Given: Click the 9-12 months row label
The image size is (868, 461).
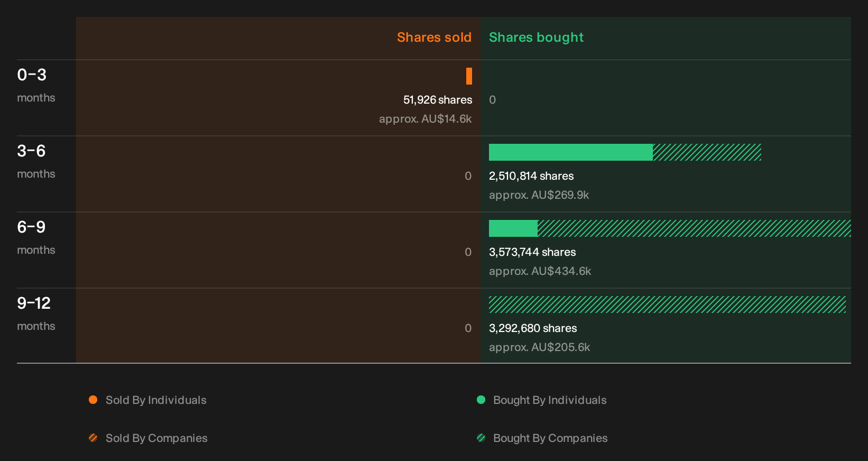Looking at the screenshot, I should (36, 314).
